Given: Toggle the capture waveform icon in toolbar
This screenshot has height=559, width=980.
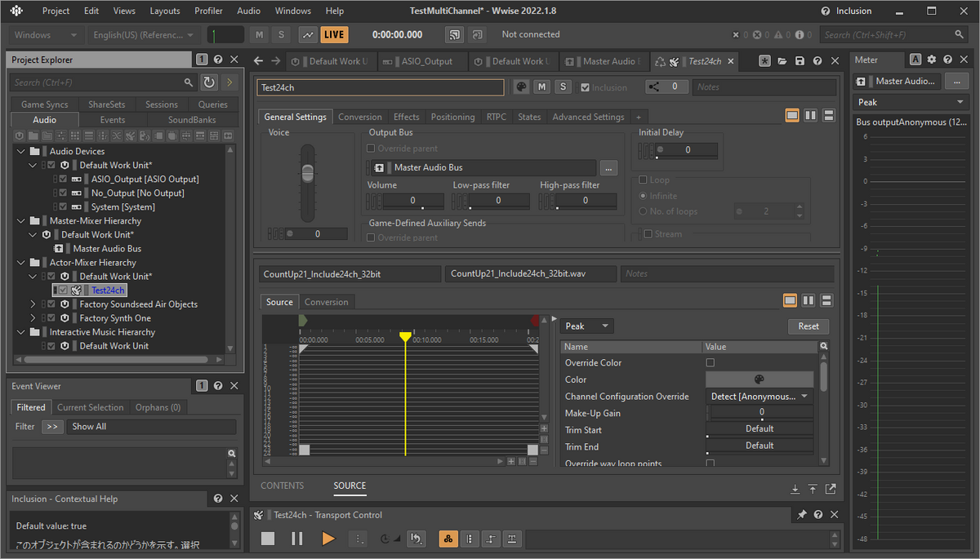Looking at the screenshot, I should click(x=308, y=35).
